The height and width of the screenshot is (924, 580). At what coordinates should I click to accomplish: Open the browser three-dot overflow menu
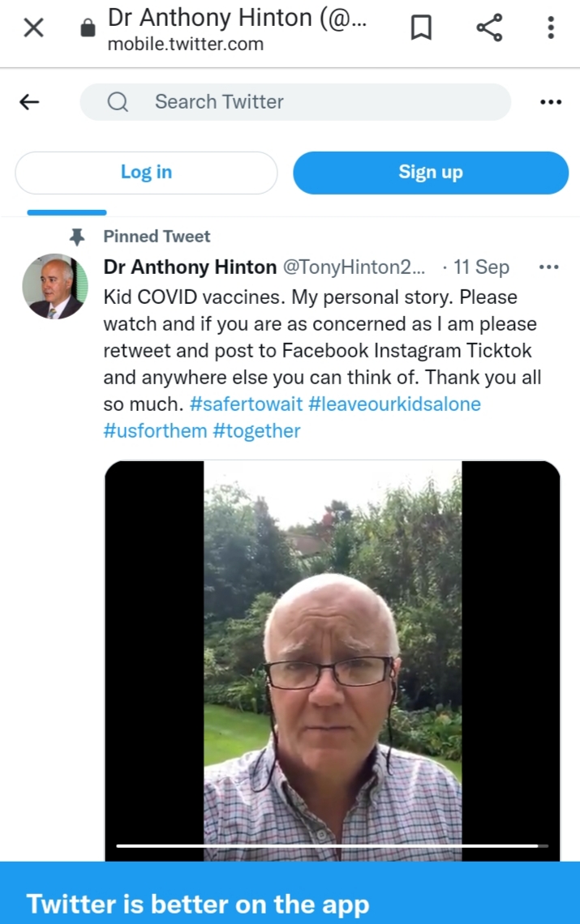tap(551, 29)
